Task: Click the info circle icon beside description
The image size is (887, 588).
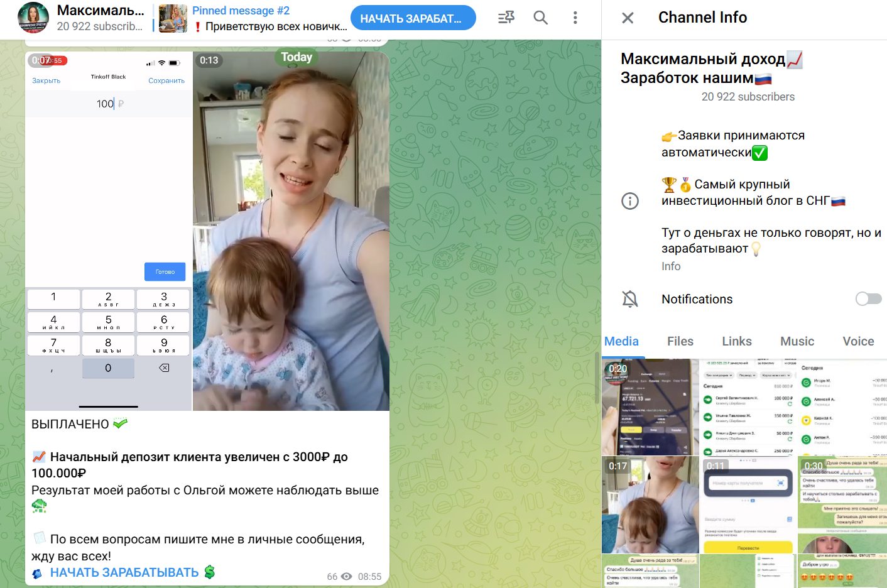Action: [x=629, y=201]
